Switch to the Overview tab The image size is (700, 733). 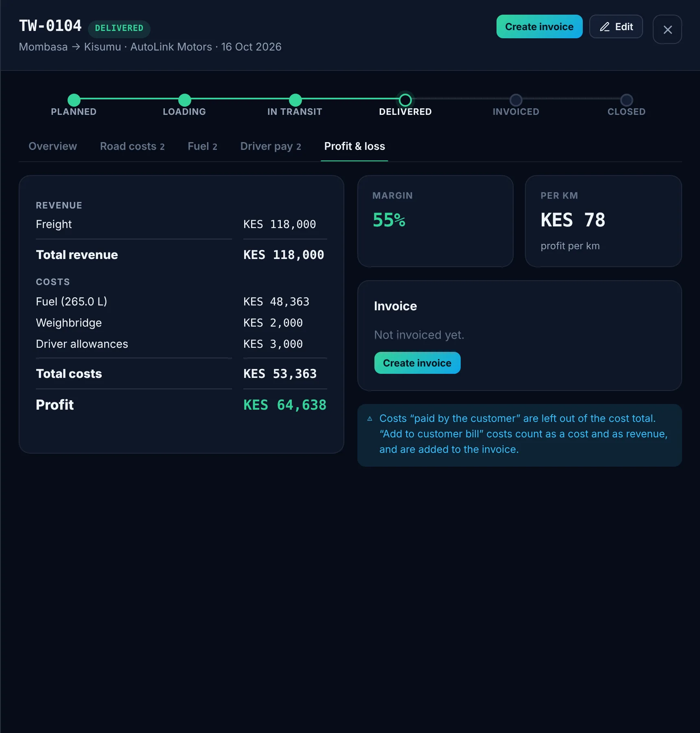53,146
